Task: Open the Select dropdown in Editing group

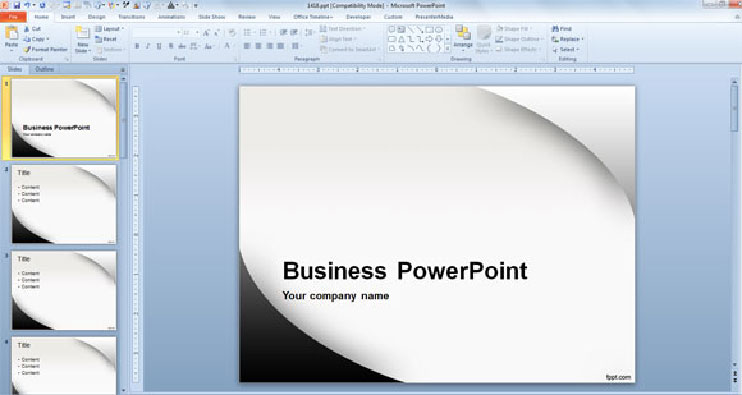Action: pyautogui.click(x=565, y=49)
